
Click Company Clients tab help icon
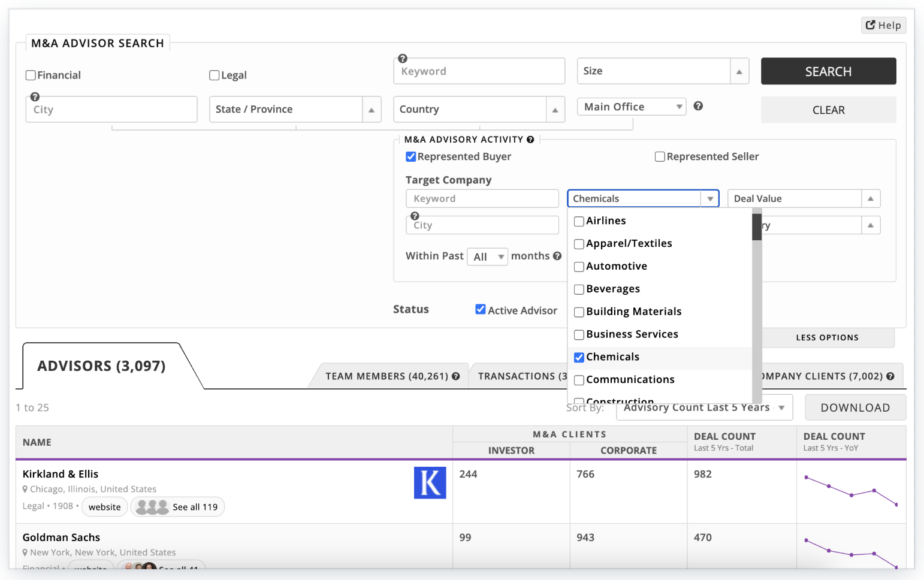click(x=890, y=376)
